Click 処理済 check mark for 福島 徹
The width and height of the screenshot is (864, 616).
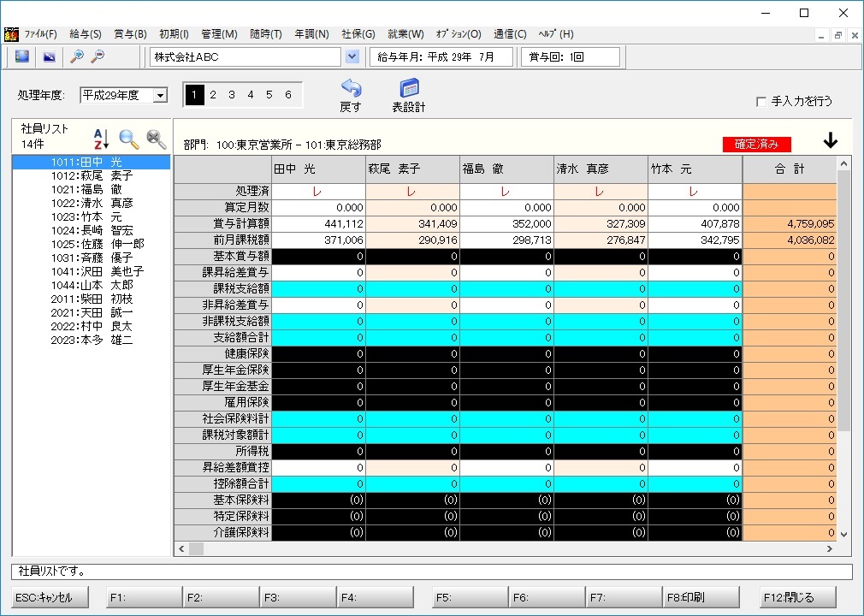[506, 191]
